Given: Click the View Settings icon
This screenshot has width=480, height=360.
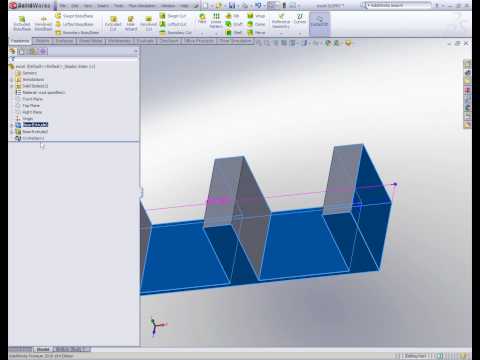Looking at the screenshot, I should coord(348,43).
